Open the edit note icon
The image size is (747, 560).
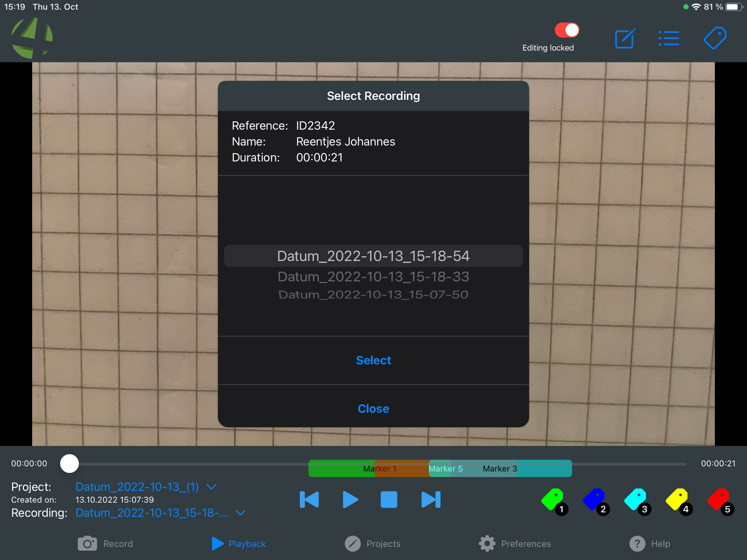pos(625,38)
